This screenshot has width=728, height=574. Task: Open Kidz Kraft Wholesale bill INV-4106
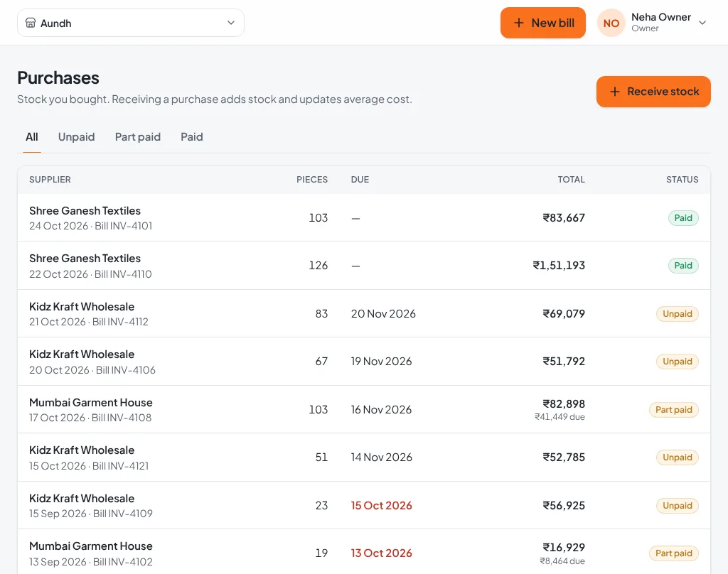(364, 362)
